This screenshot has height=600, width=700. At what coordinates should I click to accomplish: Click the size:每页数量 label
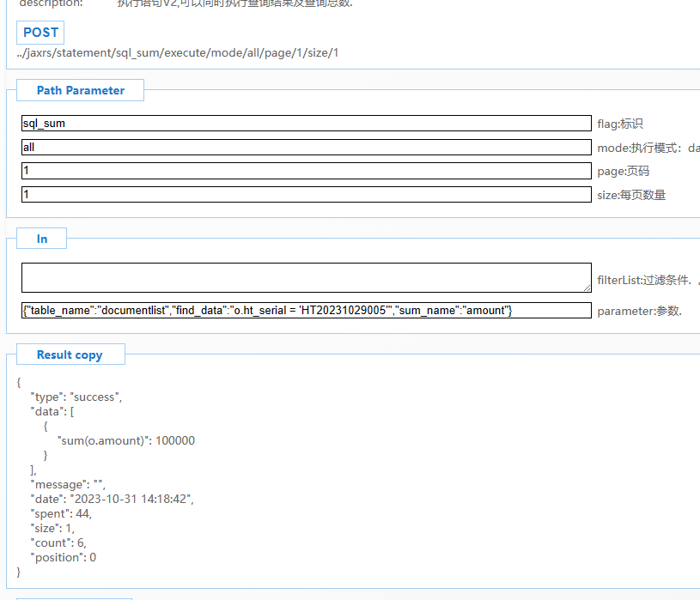(631, 195)
